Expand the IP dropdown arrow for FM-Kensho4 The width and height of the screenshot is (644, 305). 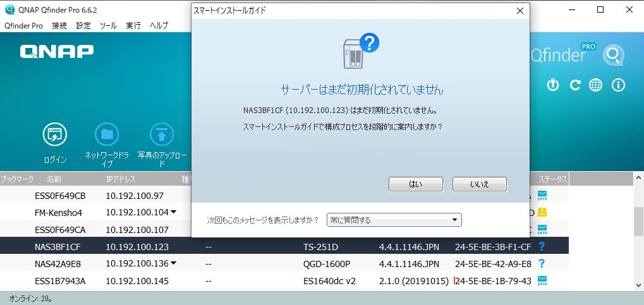point(173,212)
